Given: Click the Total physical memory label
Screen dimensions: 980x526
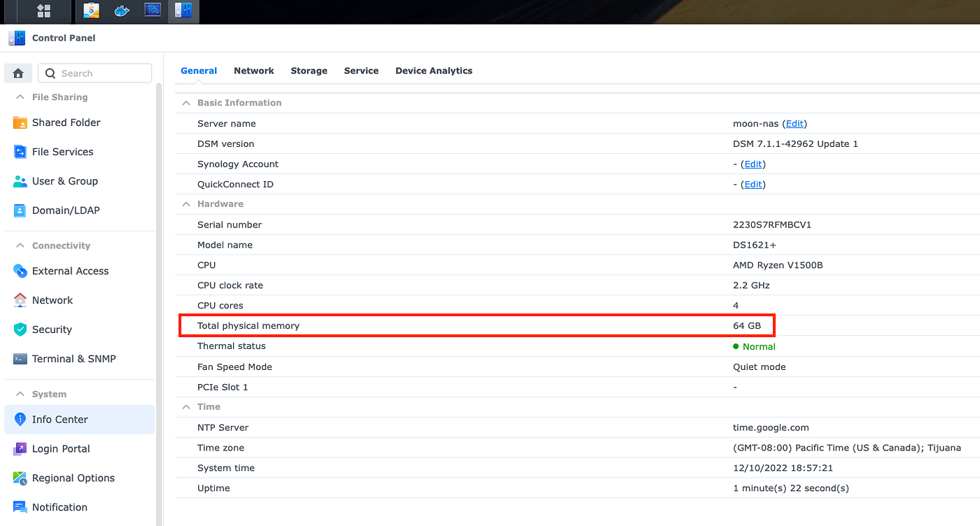Looking at the screenshot, I should [248, 326].
